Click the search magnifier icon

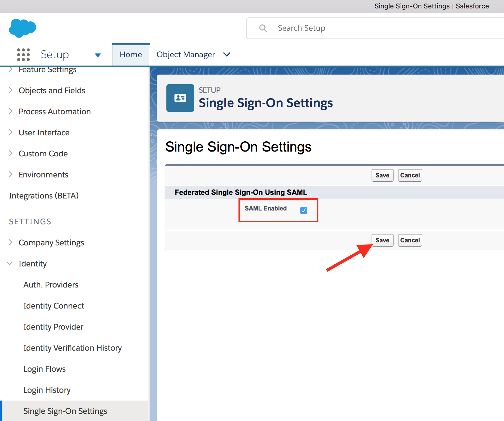(263, 28)
